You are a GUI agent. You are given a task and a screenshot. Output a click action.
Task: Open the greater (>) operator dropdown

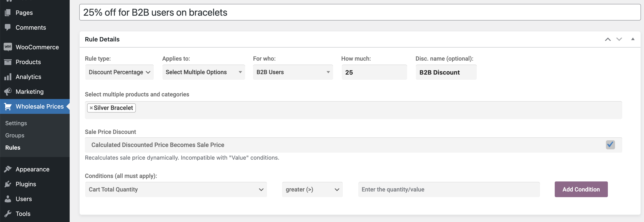(x=312, y=190)
